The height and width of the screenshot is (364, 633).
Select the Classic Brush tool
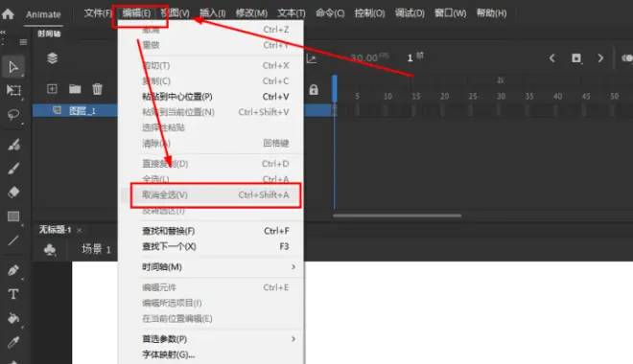point(13,169)
